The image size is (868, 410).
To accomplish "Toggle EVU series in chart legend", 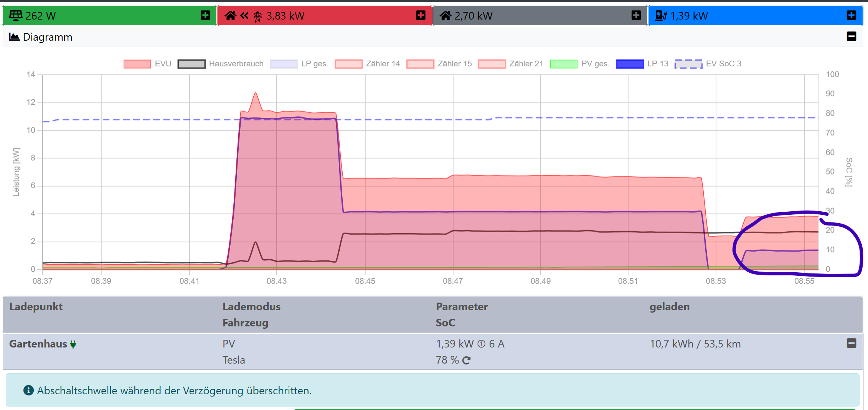I will [x=147, y=64].
